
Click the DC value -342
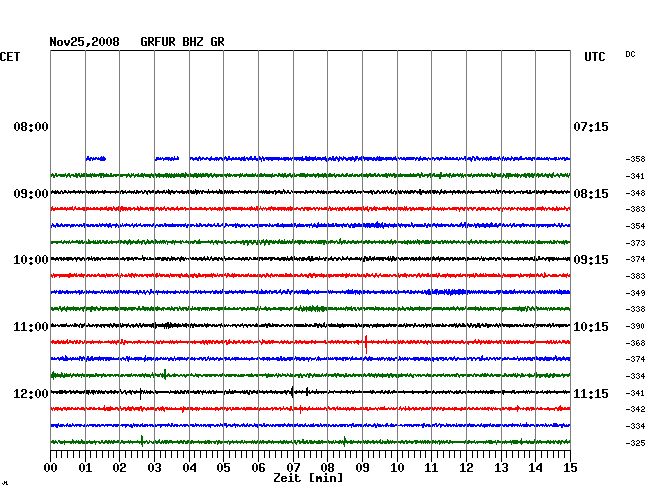click(635, 409)
